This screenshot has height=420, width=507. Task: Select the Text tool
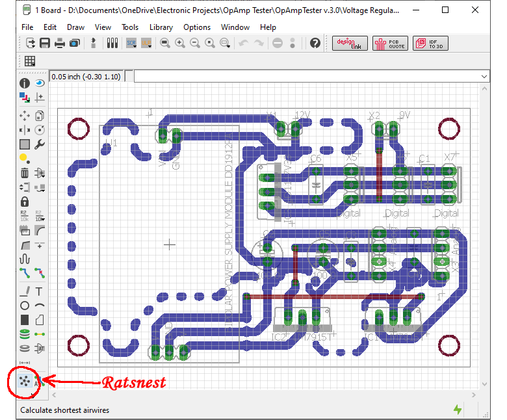point(40,291)
